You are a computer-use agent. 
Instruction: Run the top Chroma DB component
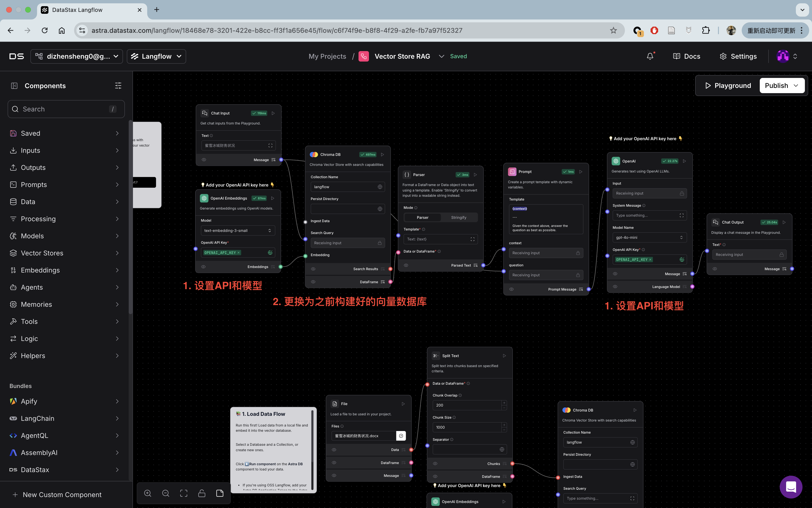click(x=382, y=154)
